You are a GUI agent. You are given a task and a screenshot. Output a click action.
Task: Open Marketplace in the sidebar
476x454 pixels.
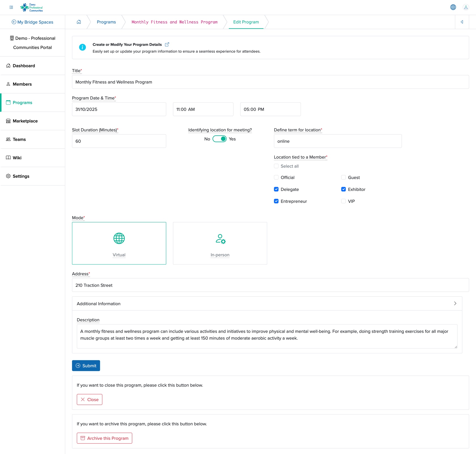33,121
